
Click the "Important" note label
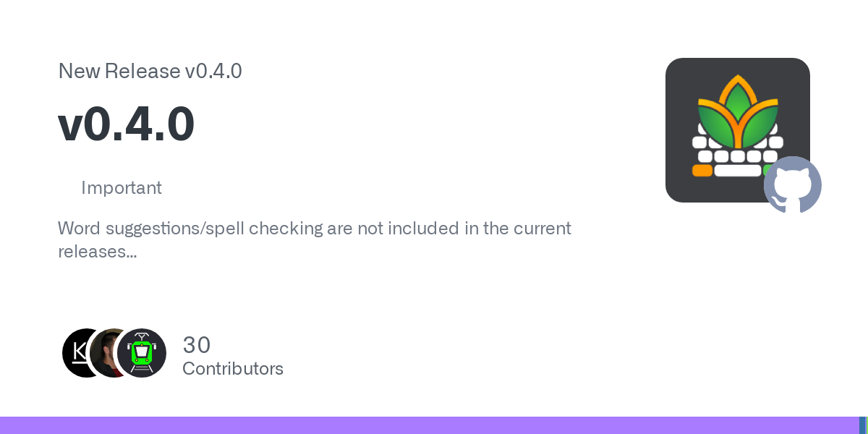coord(121,188)
